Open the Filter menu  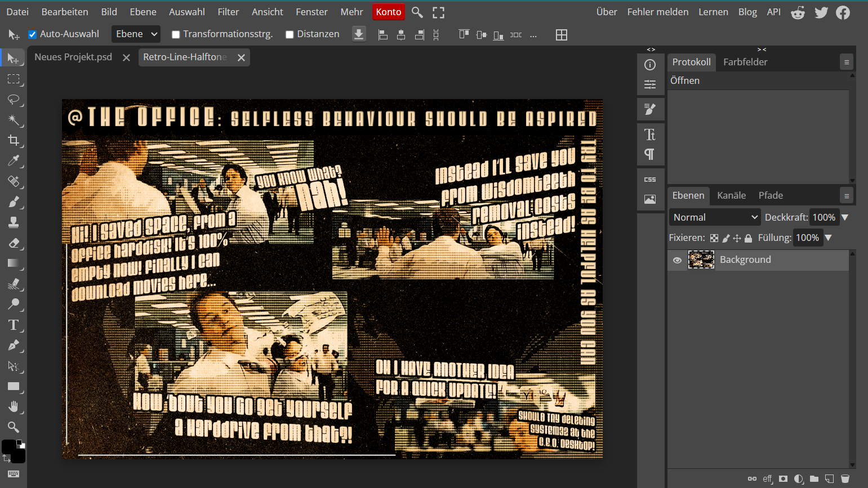[x=228, y=12]
